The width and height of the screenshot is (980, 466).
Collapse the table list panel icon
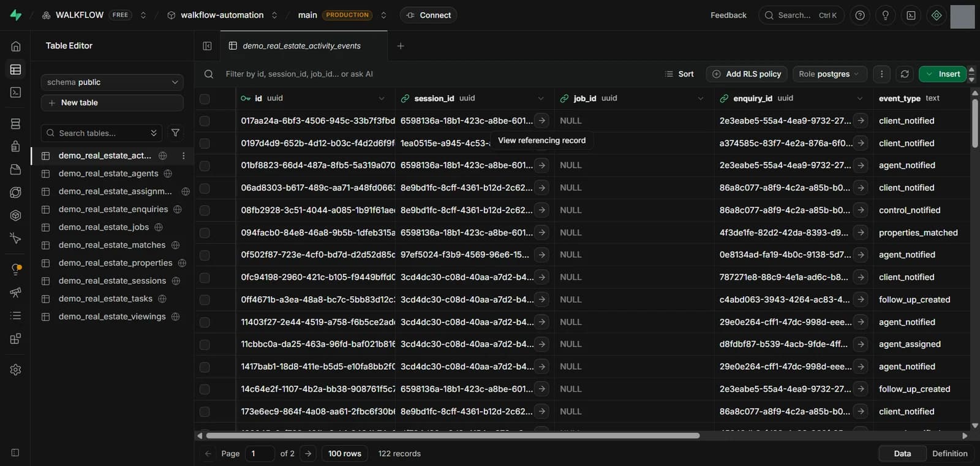pos(207,46)
